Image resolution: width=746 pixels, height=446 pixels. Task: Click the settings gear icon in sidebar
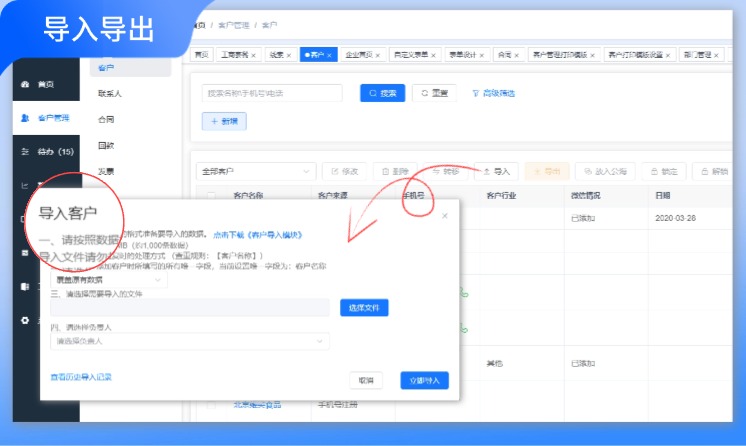pos(26,321)
